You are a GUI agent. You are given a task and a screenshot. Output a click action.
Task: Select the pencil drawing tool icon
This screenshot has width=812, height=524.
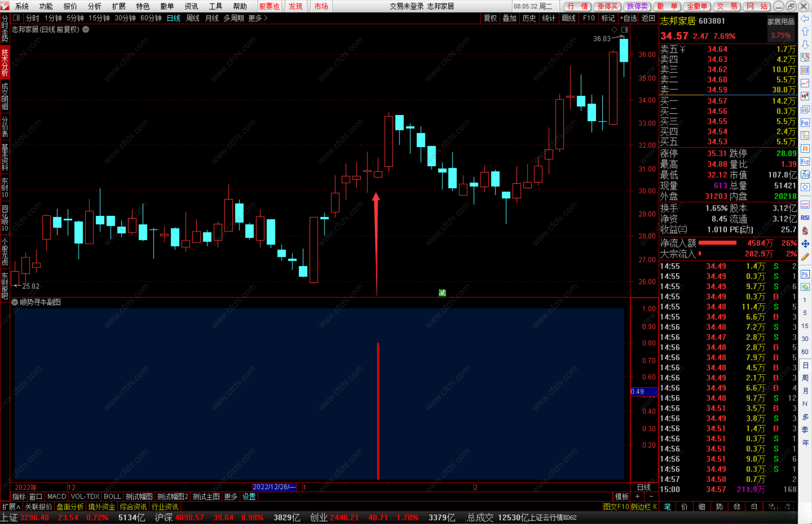[x=805, y=257]
